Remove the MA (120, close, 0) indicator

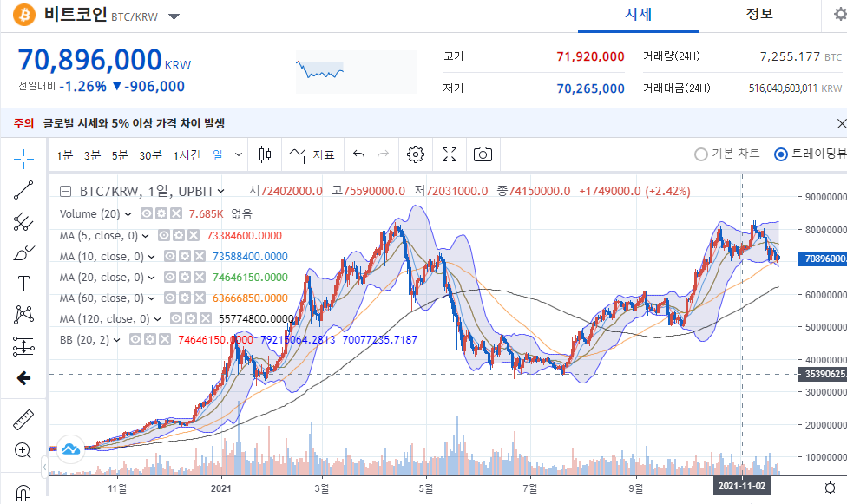pos(206,318)
